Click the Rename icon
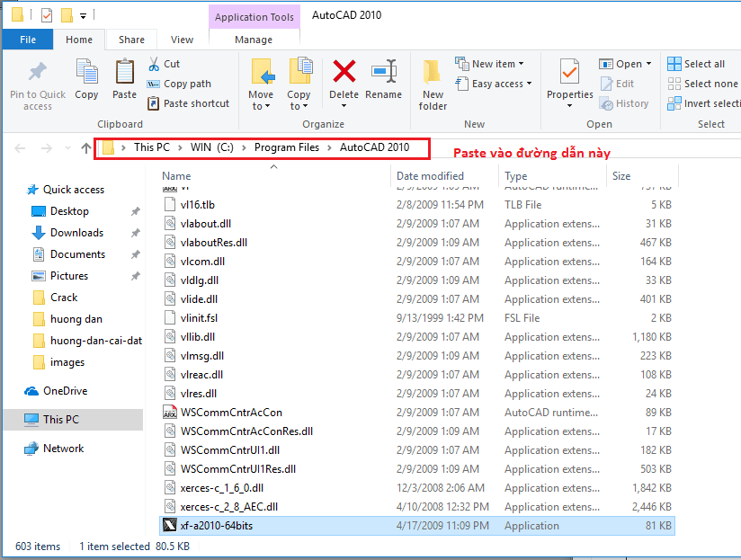 (384, 71)
